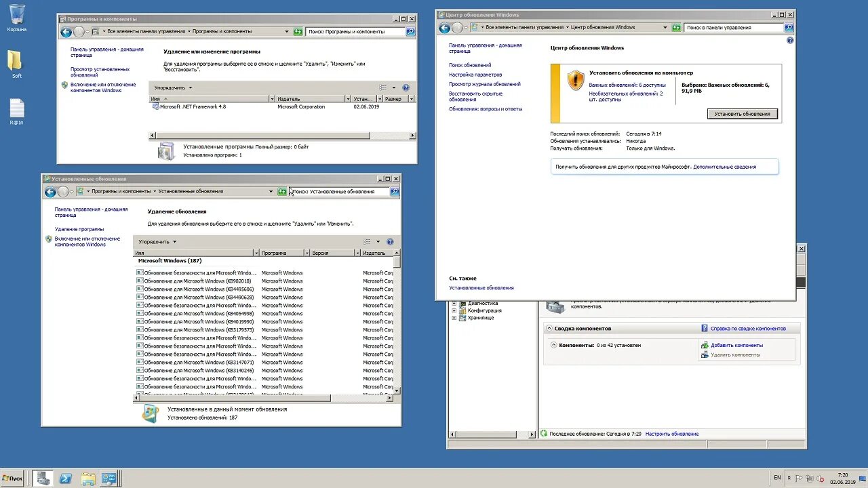Viewport: 868px width, 488px height.
Task: Open the Soft folder on desktop
Action: click(x=16, y=64)
